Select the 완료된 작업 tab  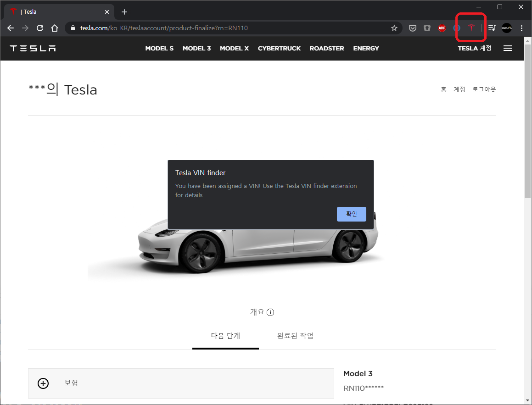tap(295, 336)
